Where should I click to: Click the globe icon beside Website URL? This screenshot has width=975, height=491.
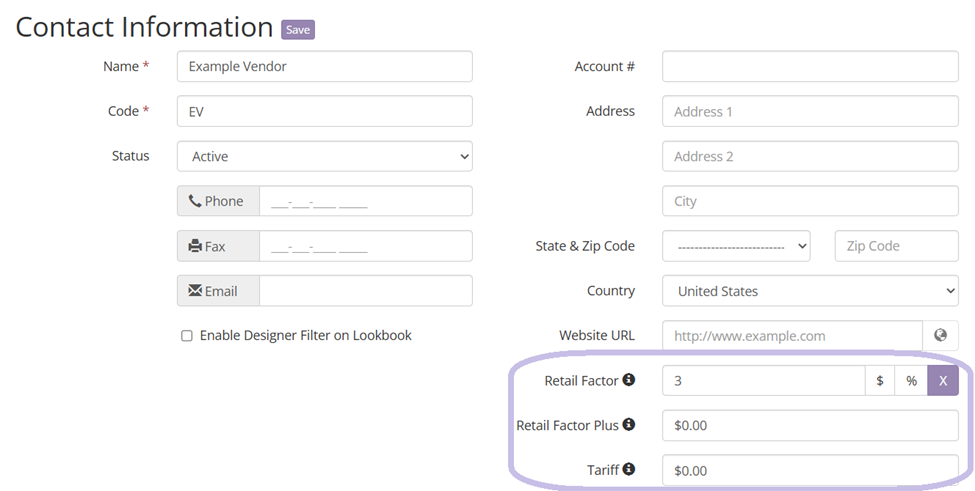click(940, 336)
